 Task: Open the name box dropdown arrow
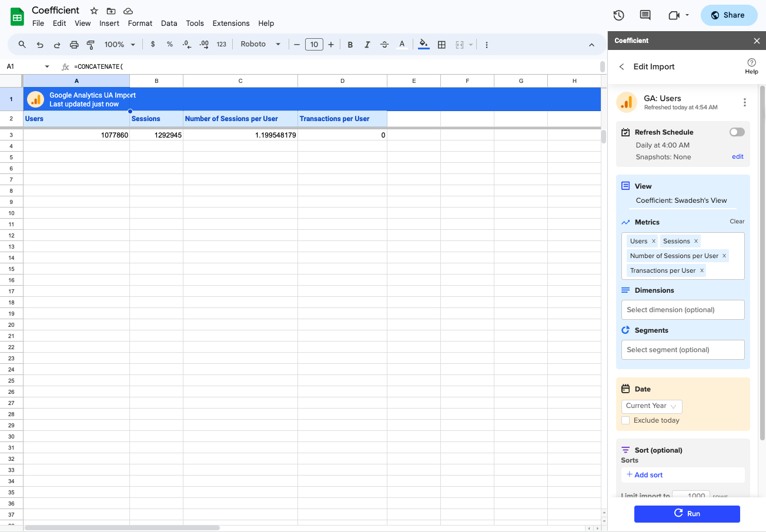(x=47, y=66)
